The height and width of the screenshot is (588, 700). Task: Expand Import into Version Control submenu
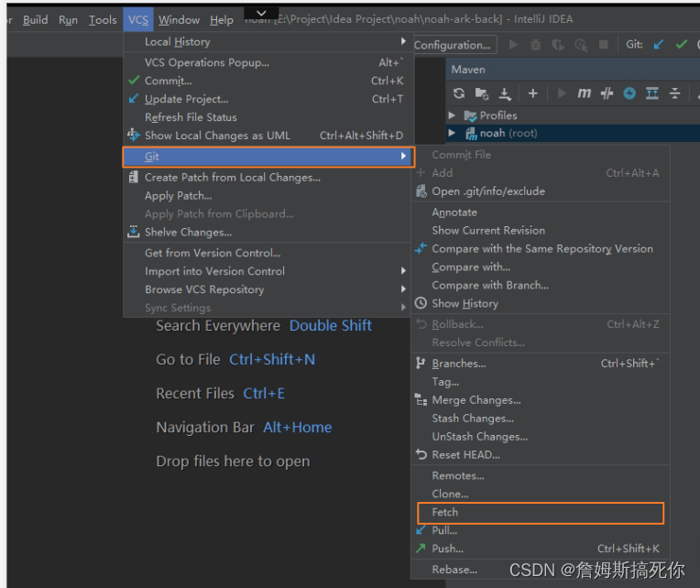point(268,271)
